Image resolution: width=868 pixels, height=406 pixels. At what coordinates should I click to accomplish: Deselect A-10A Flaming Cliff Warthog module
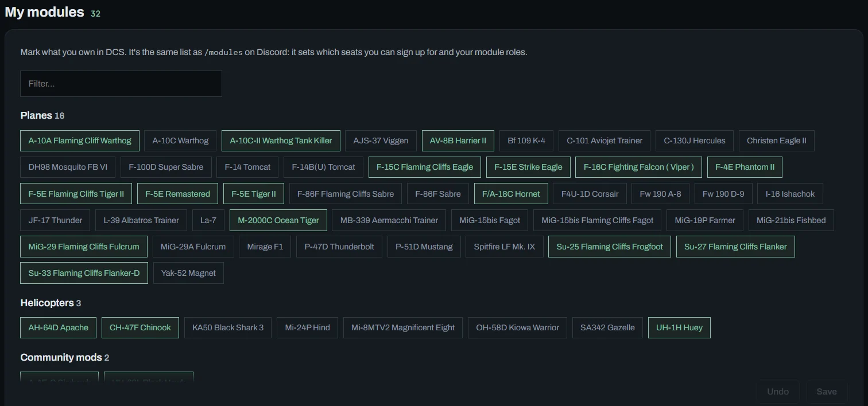(80, 140)
